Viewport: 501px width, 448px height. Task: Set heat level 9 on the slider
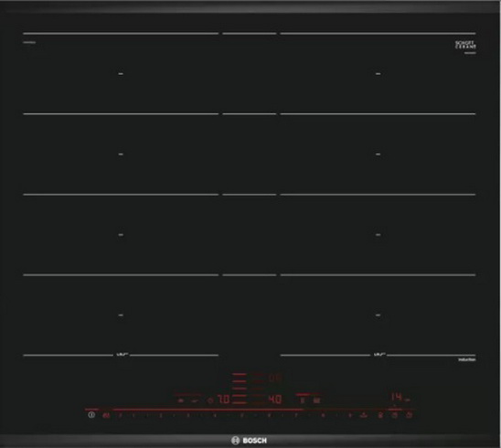click(350, 415)
